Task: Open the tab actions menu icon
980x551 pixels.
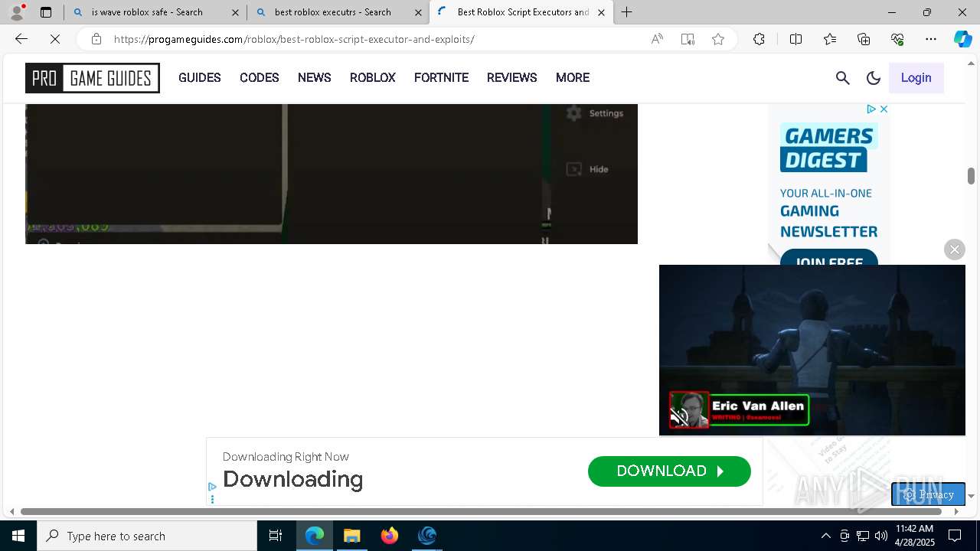Action: click(x=46, y=12)
